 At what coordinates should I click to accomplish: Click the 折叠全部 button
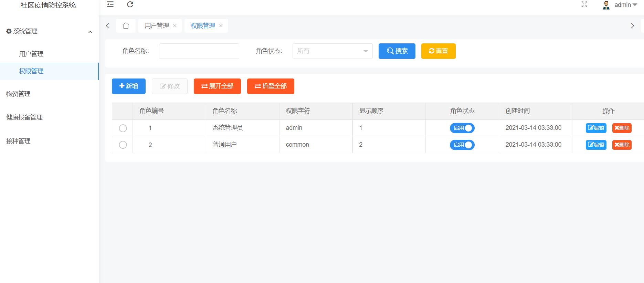[x=271, y=86]
